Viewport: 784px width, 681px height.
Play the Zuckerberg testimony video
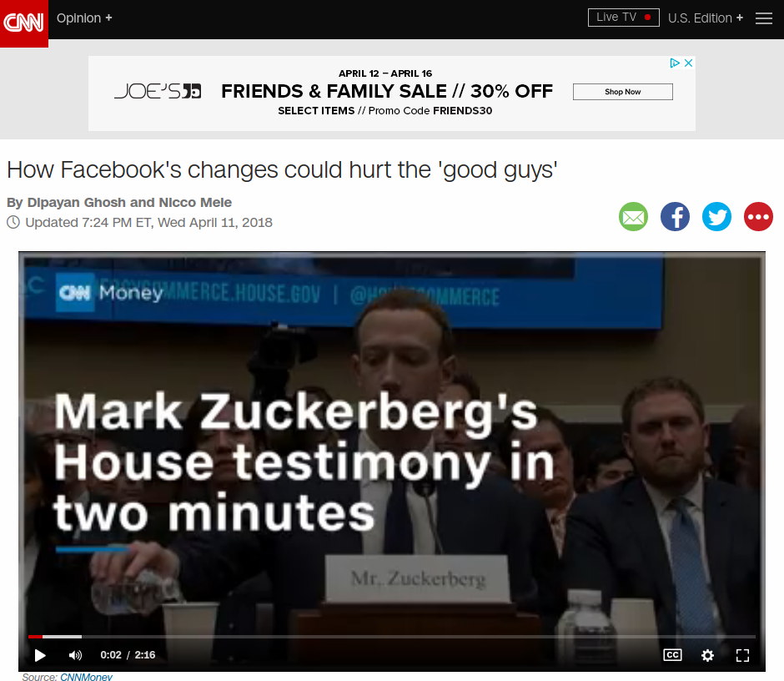(40, 655)
